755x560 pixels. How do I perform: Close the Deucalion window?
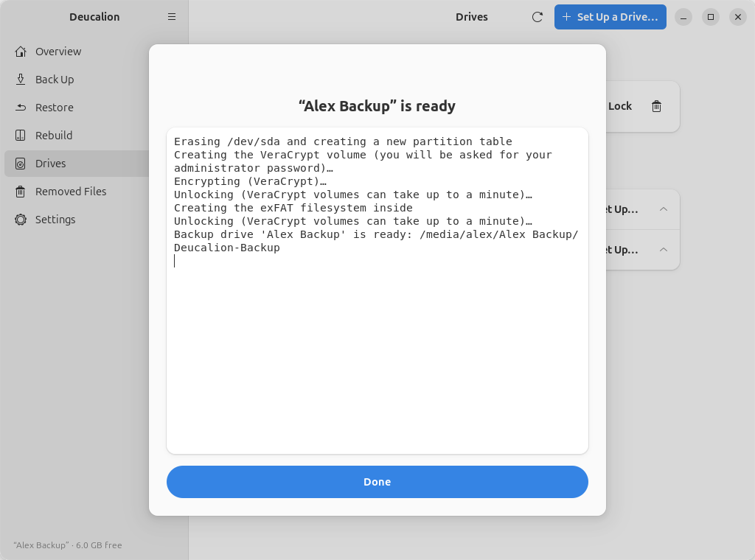(x=737, y=17)
